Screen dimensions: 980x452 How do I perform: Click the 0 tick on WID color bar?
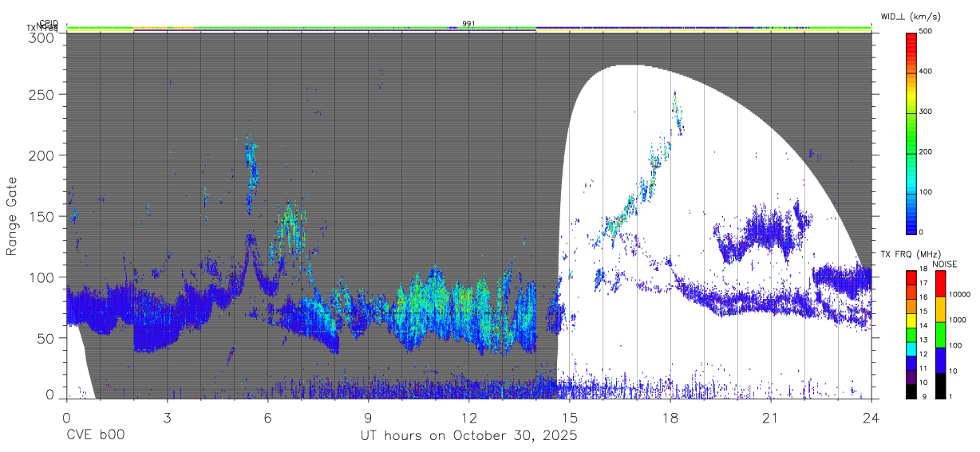[922, 232]
